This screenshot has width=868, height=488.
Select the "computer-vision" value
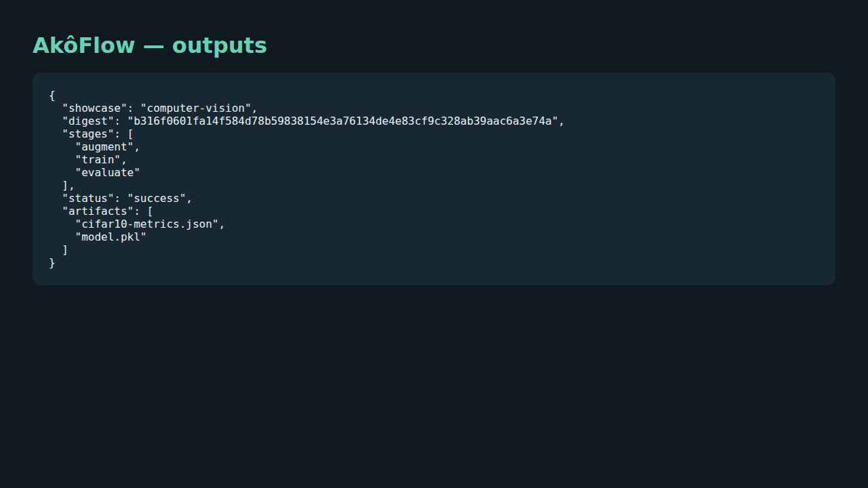(196, 108)
